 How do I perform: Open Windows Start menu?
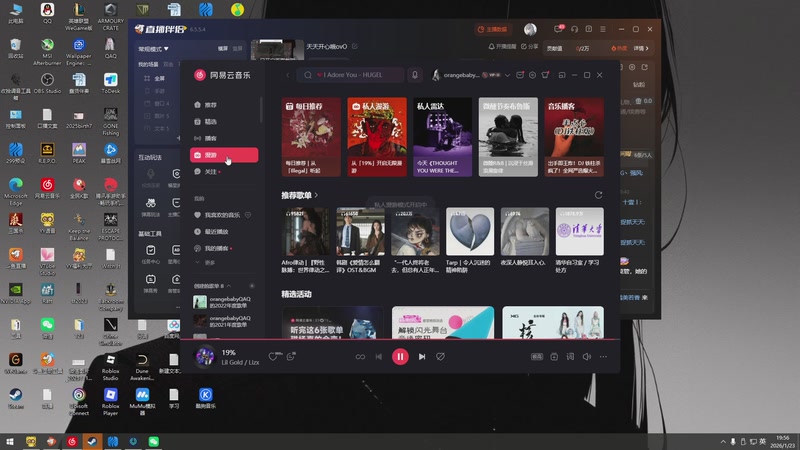pyautogui.click(x=9, y=441)
